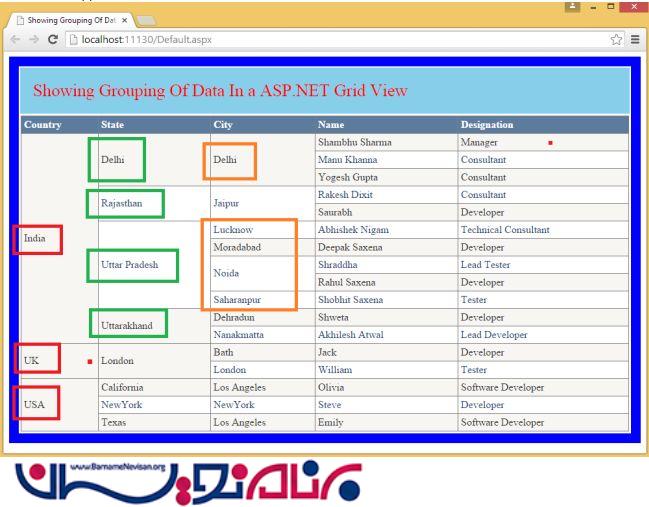This screenshot has width=649, height=507.
Task: Click the name Manu Khanna
Action: 347,160
